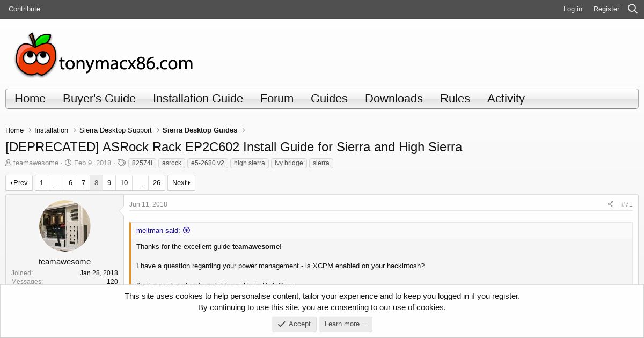Image resolution: width=644 pixels, height=338 pixels.
Task: Open the Activity menu item
Action: coord(506,99)
